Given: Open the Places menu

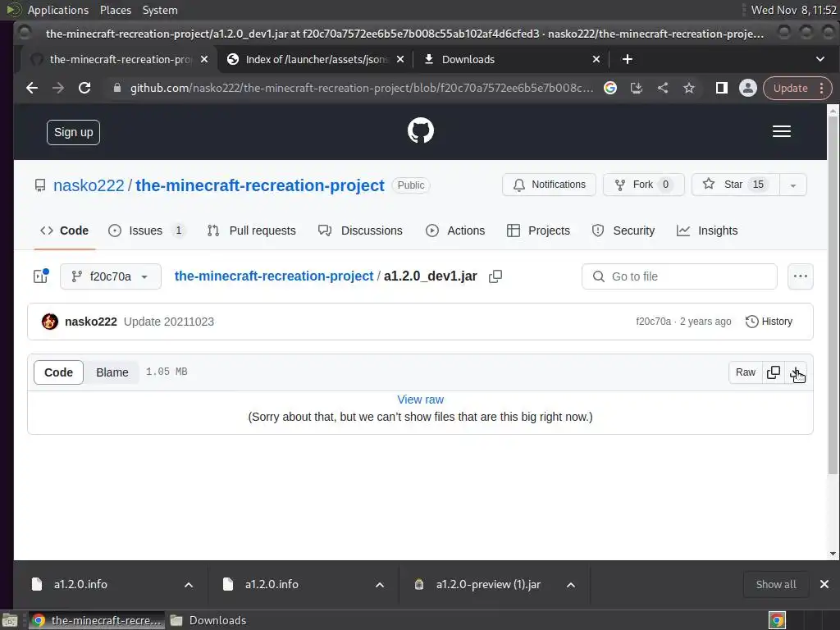Looking at the screenshot, I should (115, 10).
